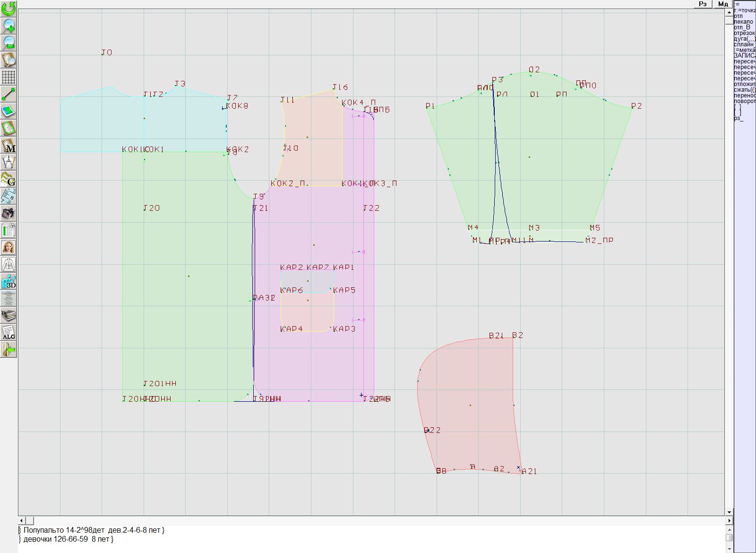
Task: Select 'лекало' in the command list
Action: [x=744, y=22]
